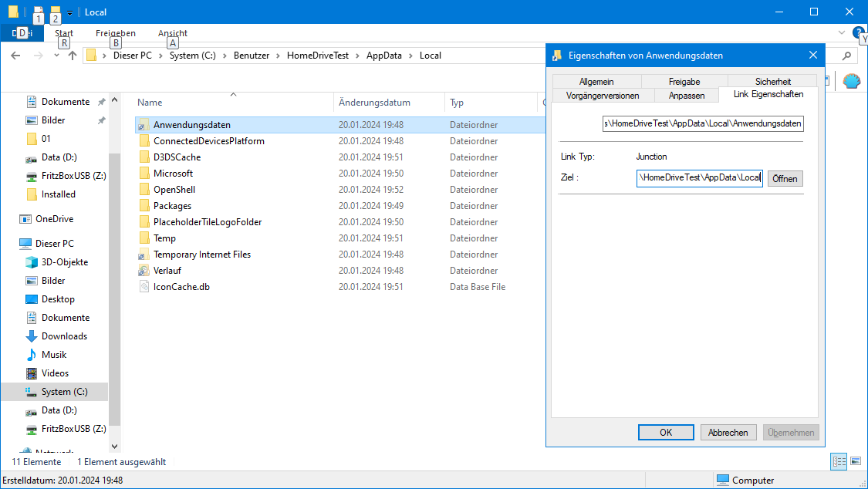
Task: Open 3D-Objekte in navigation pane
Action: [64, 262]
